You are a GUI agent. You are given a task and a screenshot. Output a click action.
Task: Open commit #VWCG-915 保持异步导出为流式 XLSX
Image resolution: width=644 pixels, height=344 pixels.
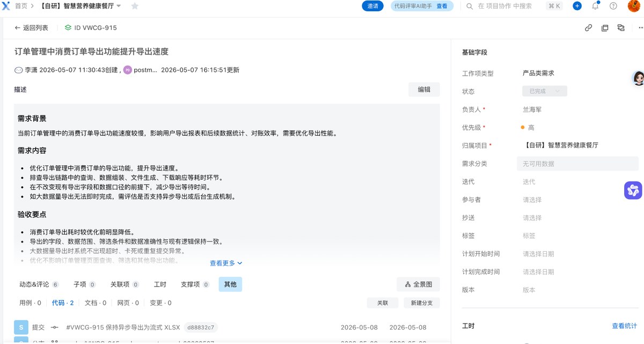[123, 327]
